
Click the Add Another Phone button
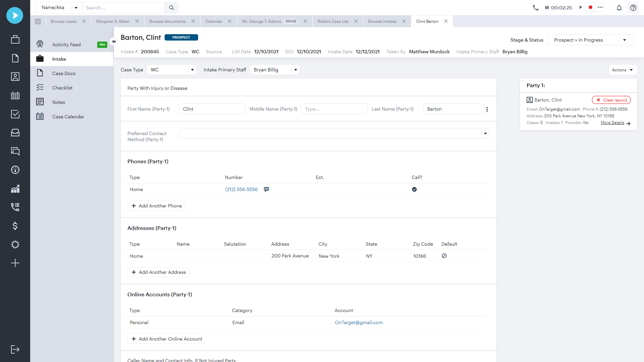156,205
